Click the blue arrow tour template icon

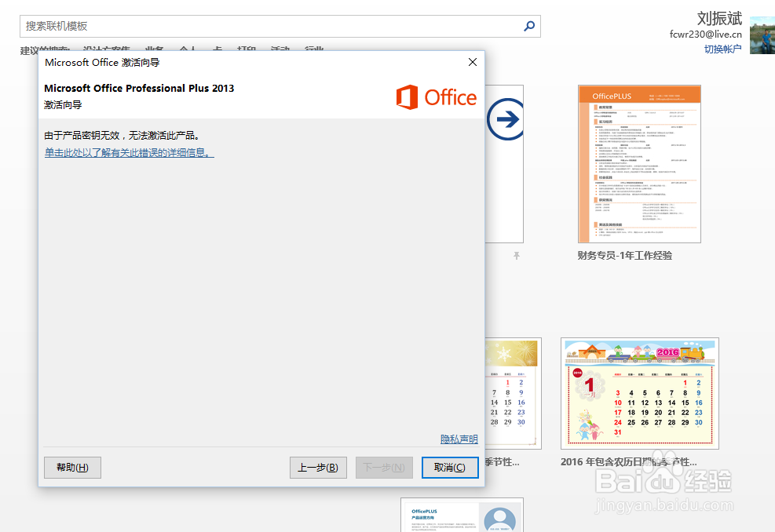click(506, 119)
